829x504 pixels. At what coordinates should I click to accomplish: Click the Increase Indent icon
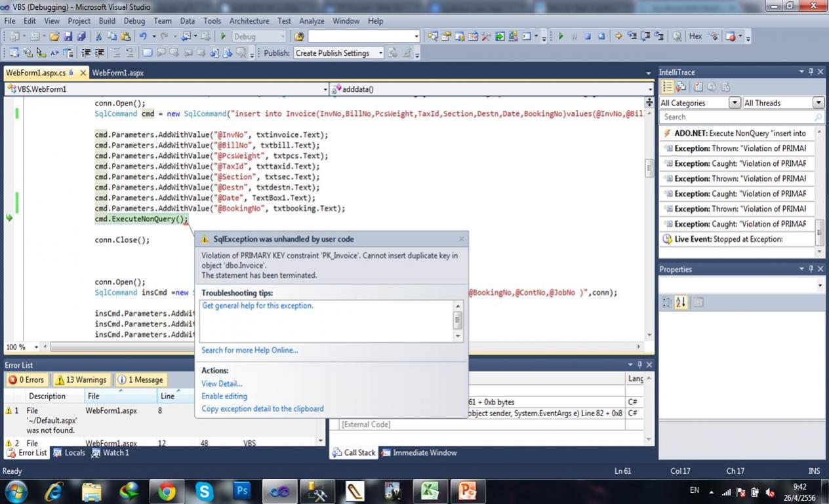(x=100, y=53)
